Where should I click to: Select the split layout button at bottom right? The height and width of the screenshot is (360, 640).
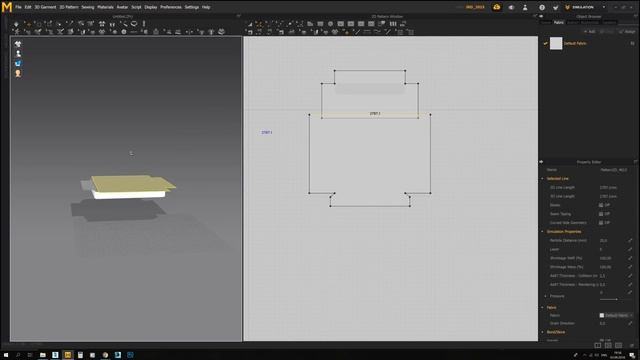point(598,346)
